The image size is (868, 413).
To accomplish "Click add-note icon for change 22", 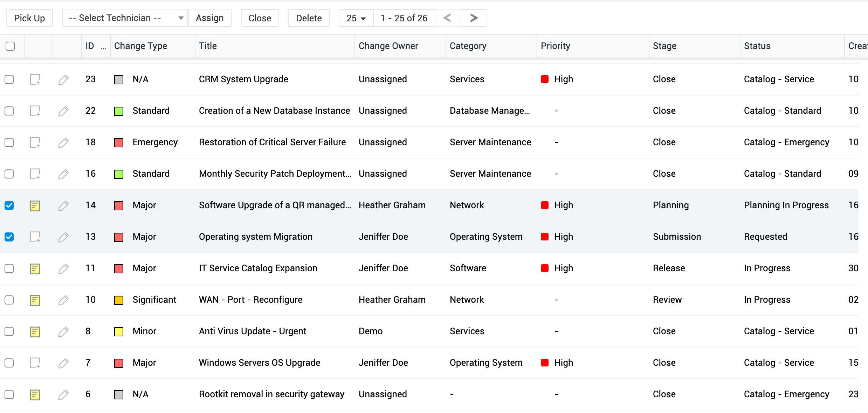I will pos(35,111).
